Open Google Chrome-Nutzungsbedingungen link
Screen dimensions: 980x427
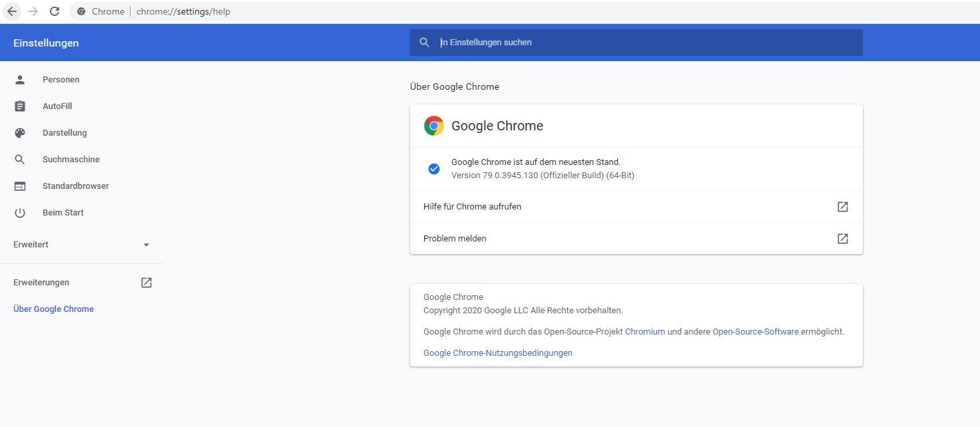tap(497, 353)
